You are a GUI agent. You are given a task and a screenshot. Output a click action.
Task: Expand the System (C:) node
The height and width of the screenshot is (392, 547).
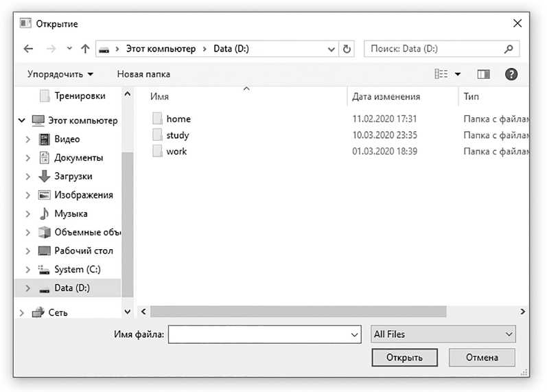(x=28, y=269)
